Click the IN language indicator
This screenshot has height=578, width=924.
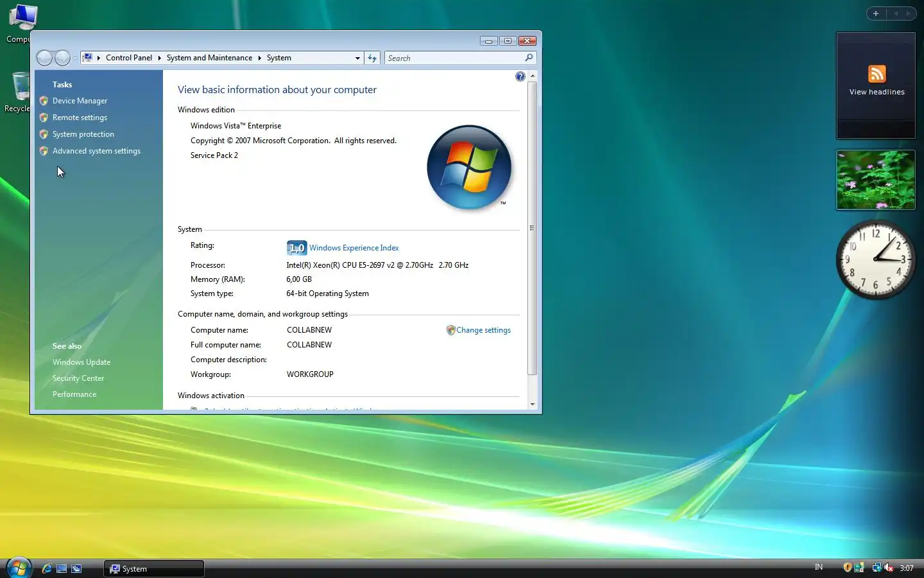click(x=819, y=568)
